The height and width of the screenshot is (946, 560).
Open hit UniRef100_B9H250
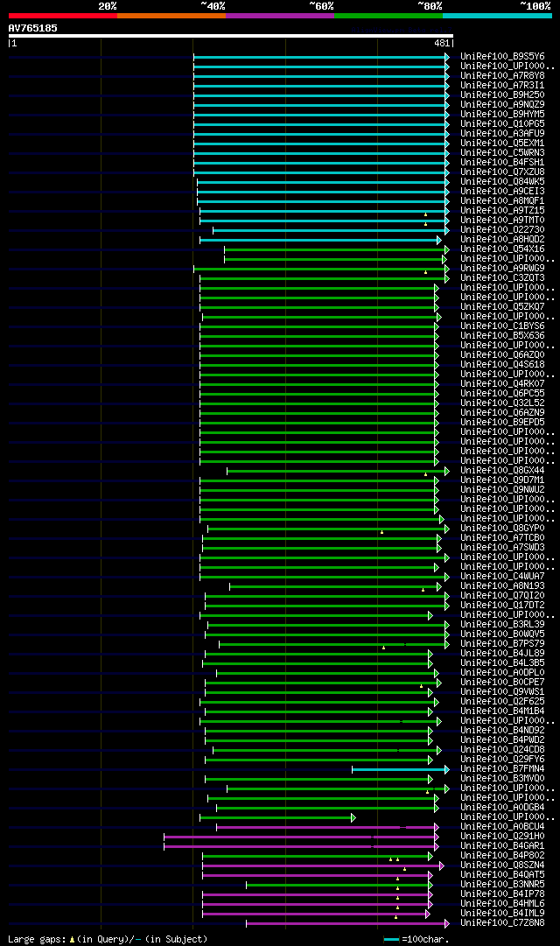(x=502, y=95)
